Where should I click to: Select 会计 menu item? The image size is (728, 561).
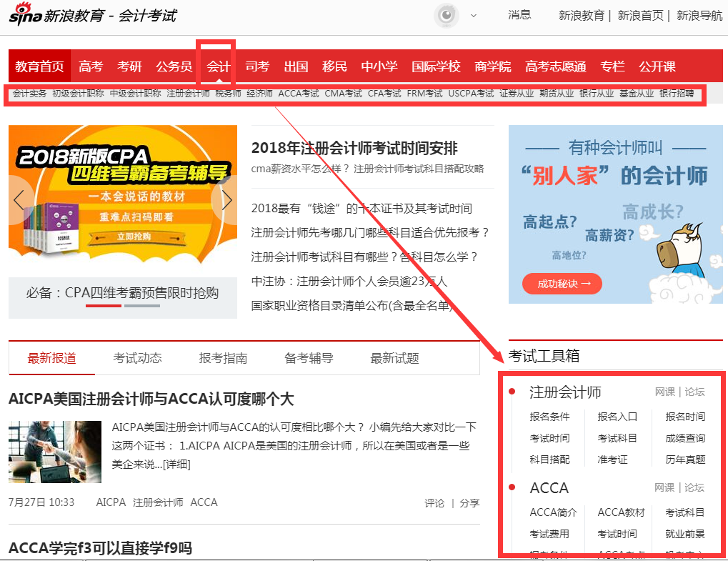pyautogui.click(x=218, y=66)
